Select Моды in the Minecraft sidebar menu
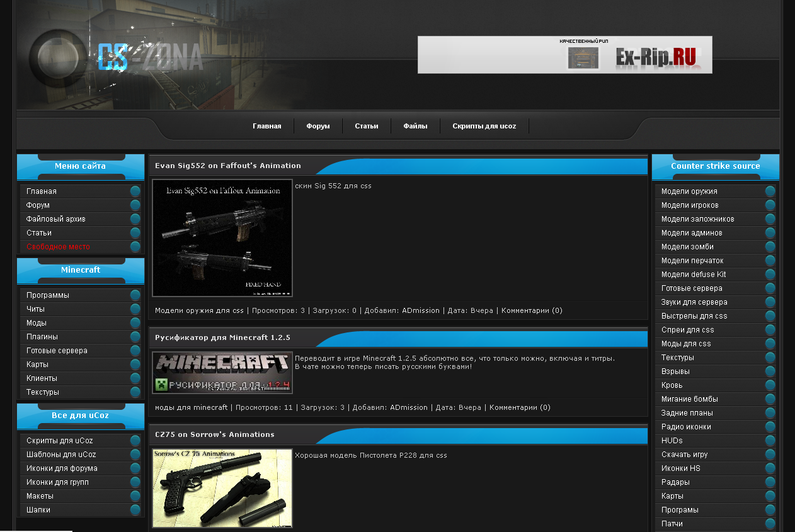 pyautogui.click(x=37, y=323)
